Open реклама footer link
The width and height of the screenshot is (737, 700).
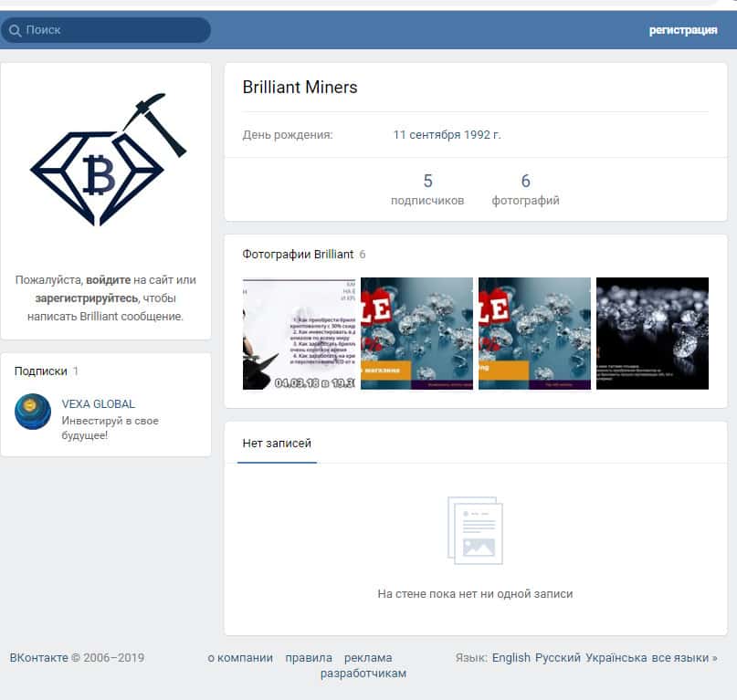click(x=368, y=658)
